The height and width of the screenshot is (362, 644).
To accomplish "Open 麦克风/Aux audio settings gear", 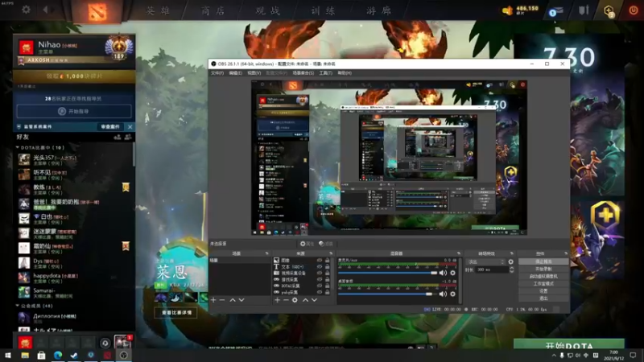I will 453,273.
